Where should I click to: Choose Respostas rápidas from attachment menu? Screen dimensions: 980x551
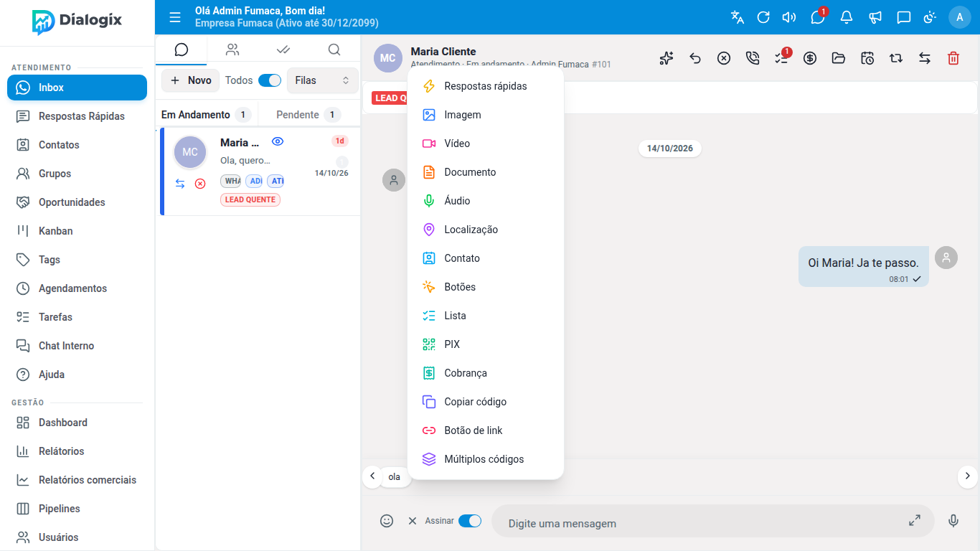[x=486, y=86]
